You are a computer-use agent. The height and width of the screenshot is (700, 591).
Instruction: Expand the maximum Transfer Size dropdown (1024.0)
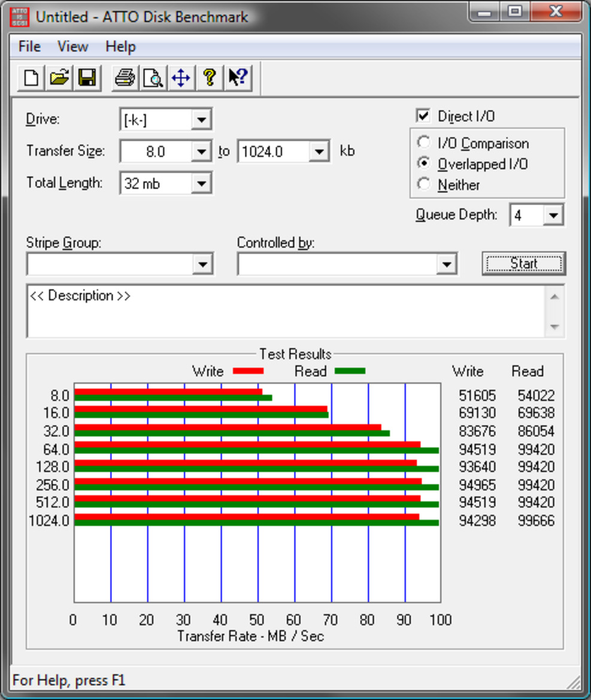tap(319, 151)
